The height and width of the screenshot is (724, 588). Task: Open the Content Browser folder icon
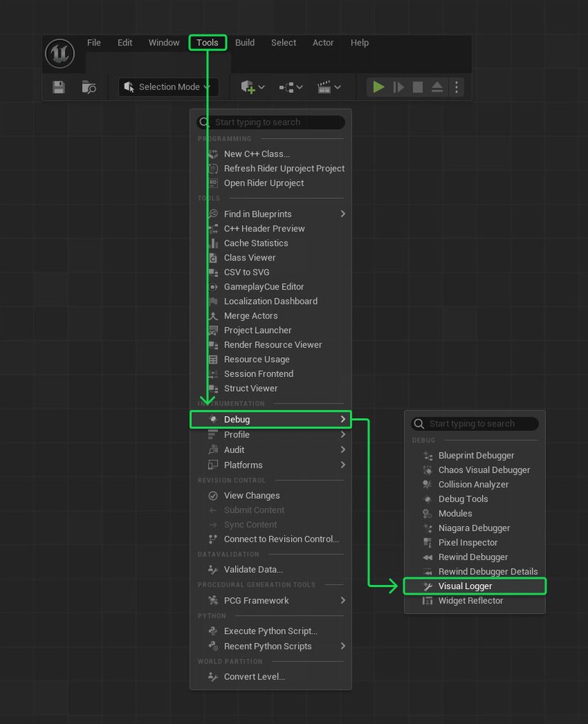(x=89, y=87)
